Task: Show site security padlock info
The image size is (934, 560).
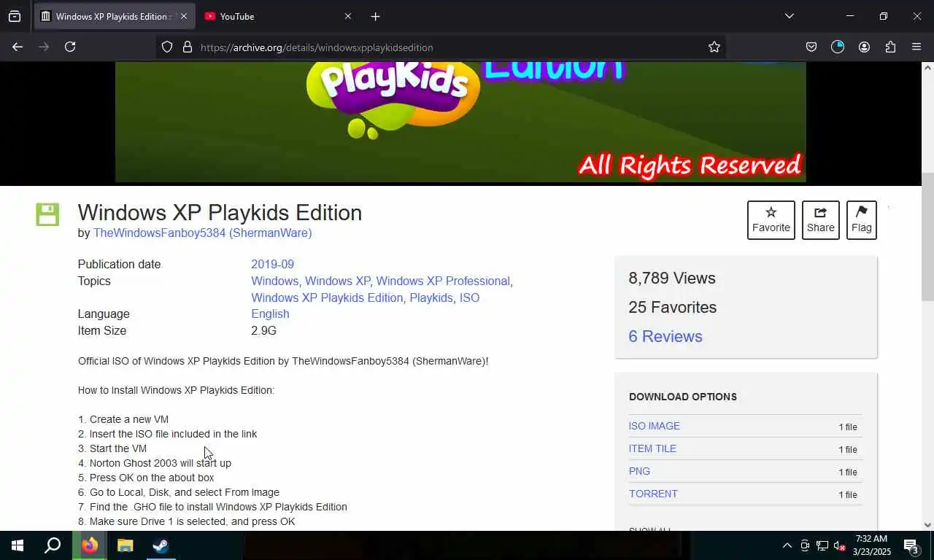Action: 188,47
